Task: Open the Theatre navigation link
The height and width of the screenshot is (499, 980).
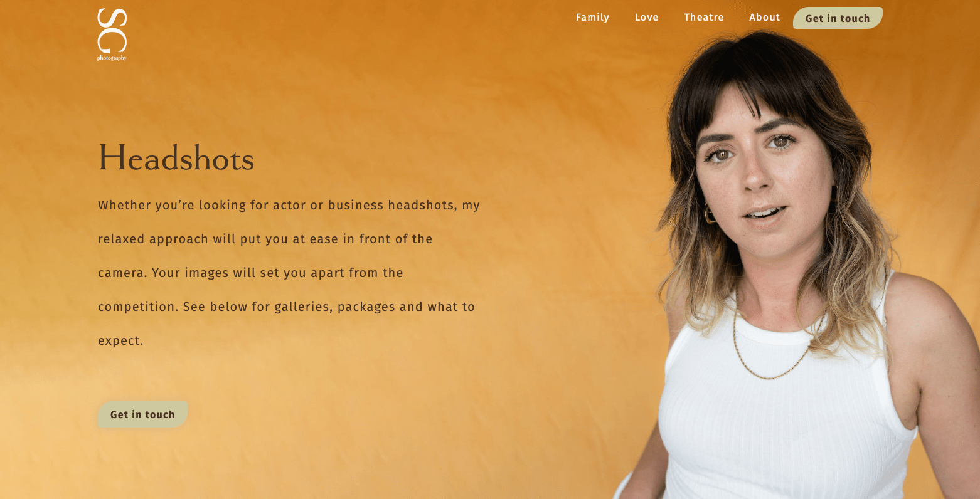Action: point(703,18)
